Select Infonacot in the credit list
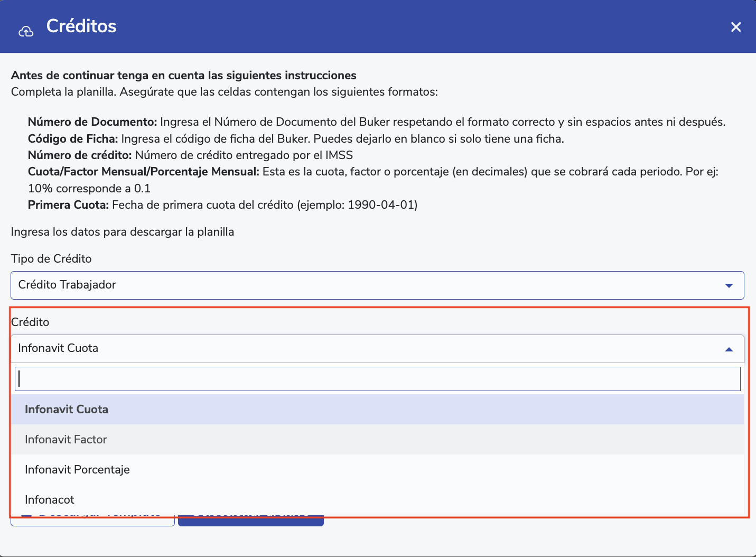This screenshot has height=557, width=756. point(50,500)
